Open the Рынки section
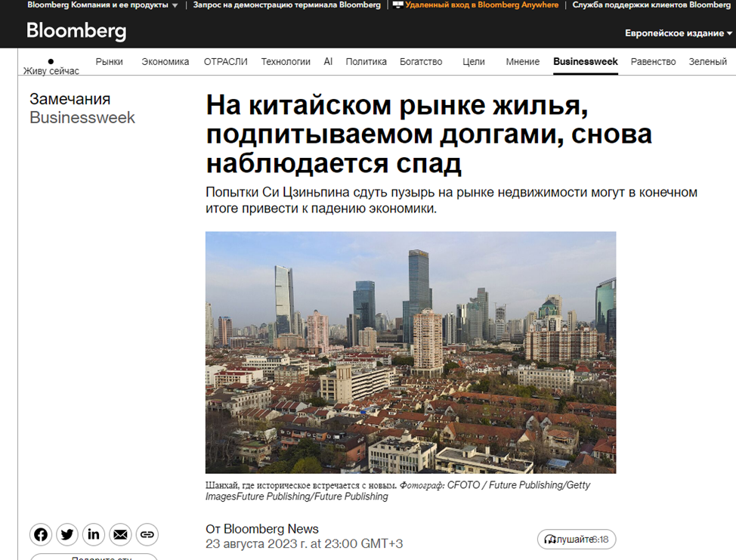The height and width of the screenshot is (560, 736). pos(109,61)
